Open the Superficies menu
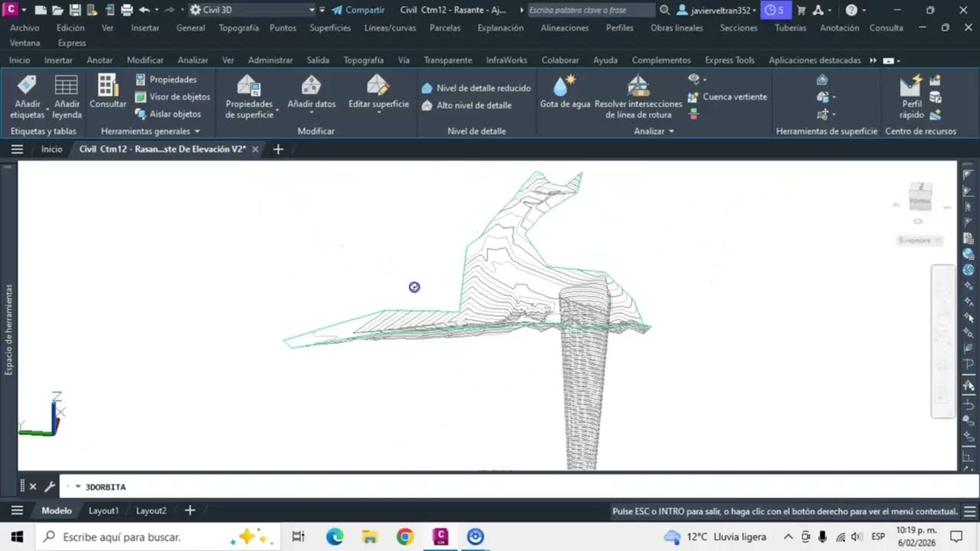Image resolution: width=980 pixels, height=551 pixels. pos(330,28)
